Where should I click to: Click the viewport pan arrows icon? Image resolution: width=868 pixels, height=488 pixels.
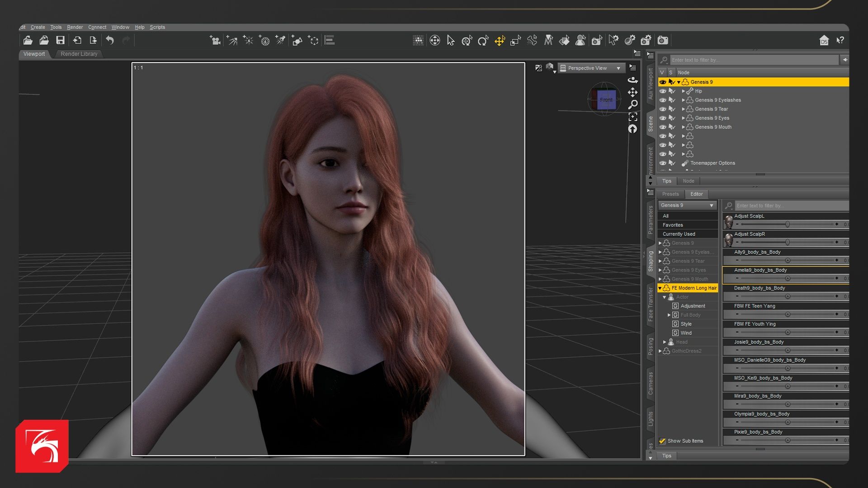633,92
